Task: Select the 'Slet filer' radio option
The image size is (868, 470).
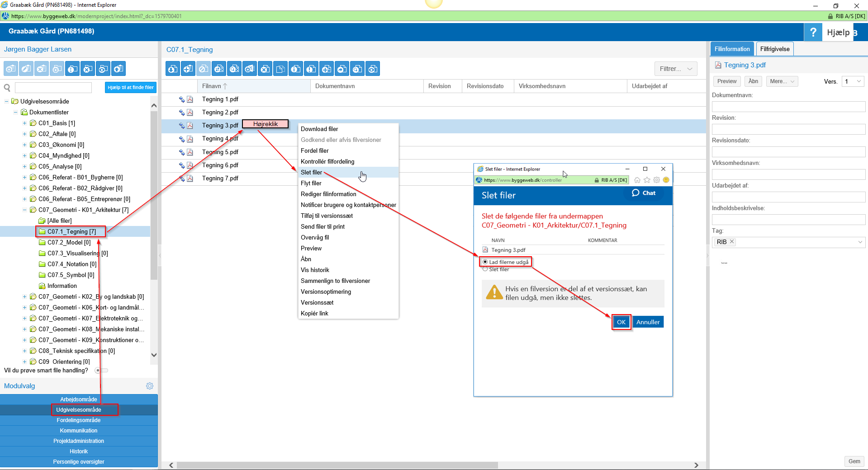Action: click(485, 269)
